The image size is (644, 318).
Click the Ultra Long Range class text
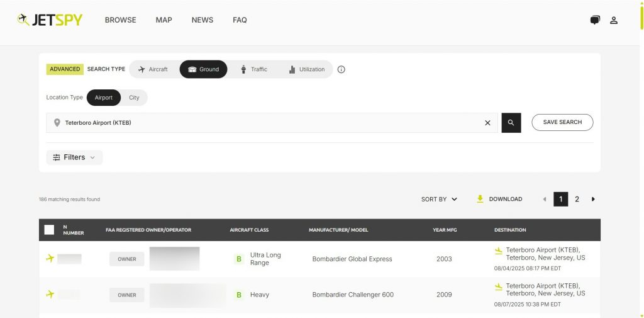click(x=265, y=259)
